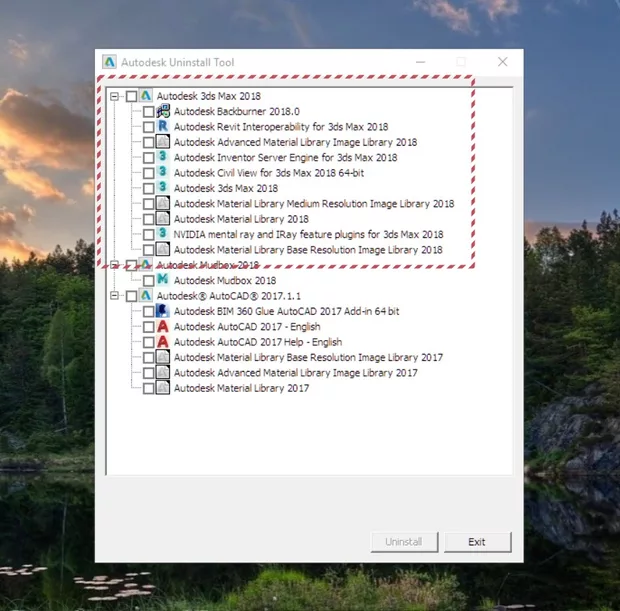Click the AutoCAD 2017.1.1 group icon
The height and width of the screenshot is (611, 620).
pyautogui.click(x=146, y=295)
